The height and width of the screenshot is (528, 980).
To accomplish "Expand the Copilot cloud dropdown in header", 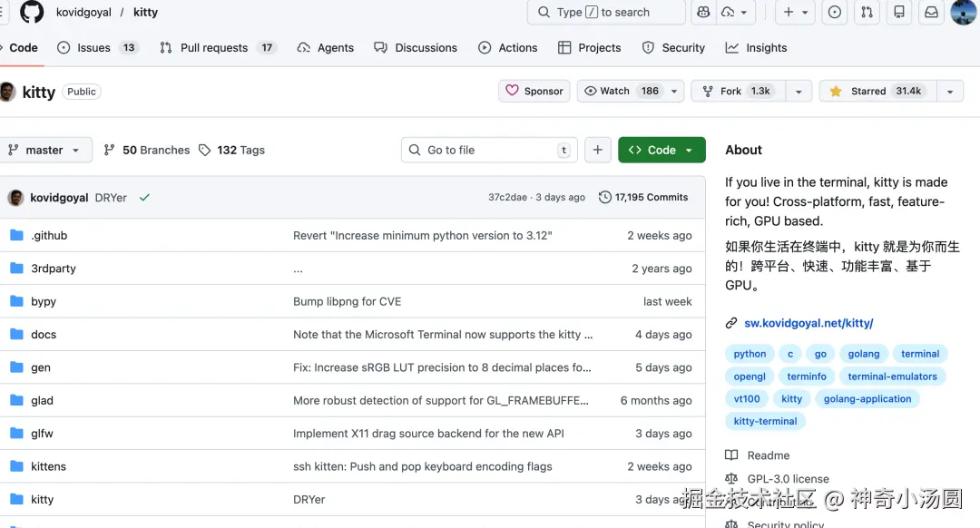I will coord(736,12).
